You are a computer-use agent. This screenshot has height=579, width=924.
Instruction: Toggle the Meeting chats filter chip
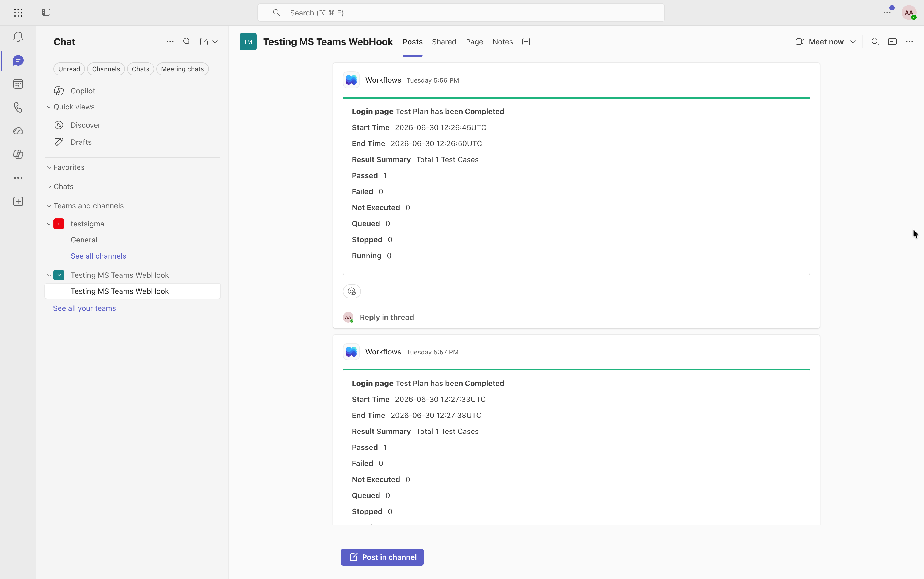click(182, 69)
